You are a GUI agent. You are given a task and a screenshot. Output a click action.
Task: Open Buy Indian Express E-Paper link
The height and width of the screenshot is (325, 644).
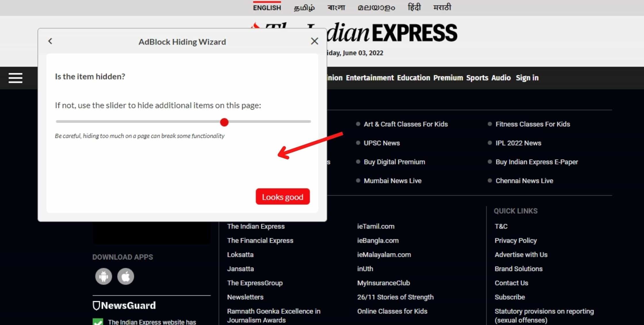coord(536,162)
